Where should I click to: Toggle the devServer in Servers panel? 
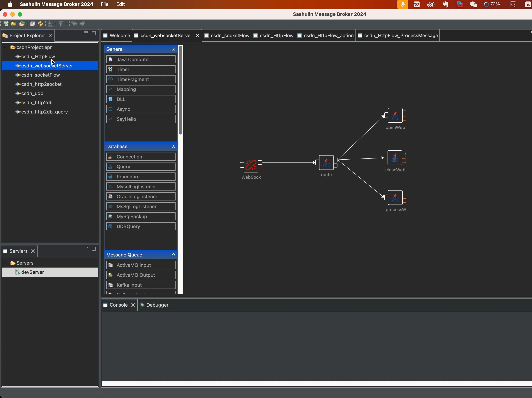click(x=33, y=272)
